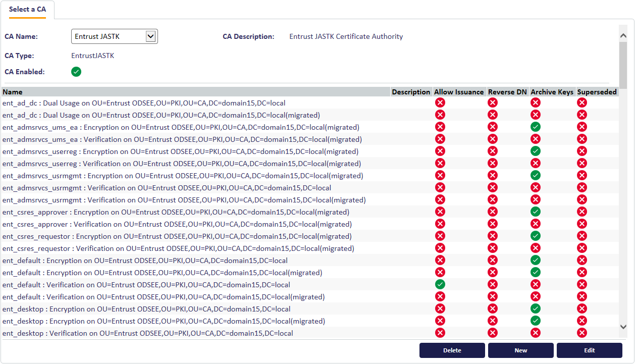Click the green CA Enabled checkmark icon
This screenshot has height=364, width=635.
[x=76, y=72]
